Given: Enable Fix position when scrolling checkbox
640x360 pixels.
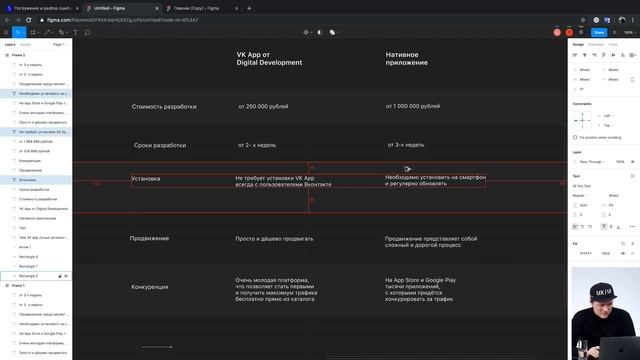Looking at the screenshot, I should [575, 138].
